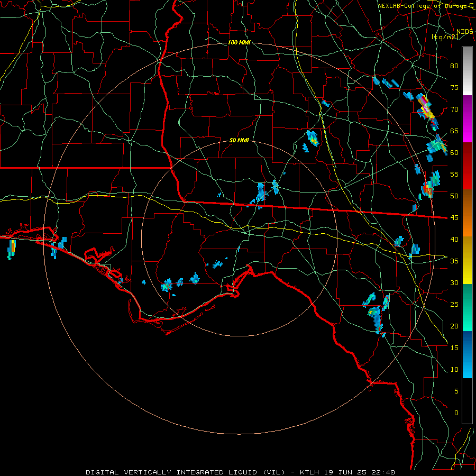This screenshot has height=476, width=476.
Task: Click the '25' value on the VIL scale
Action: coord(454,305)
